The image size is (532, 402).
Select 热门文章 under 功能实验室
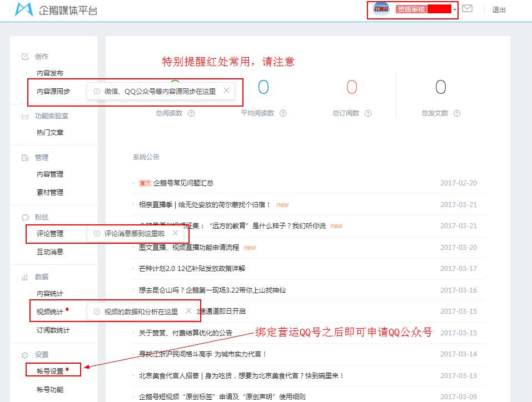49,132
